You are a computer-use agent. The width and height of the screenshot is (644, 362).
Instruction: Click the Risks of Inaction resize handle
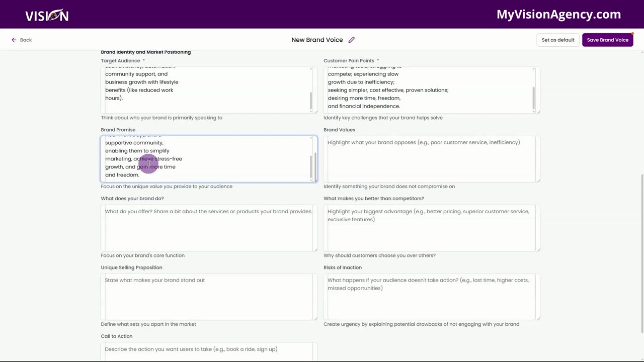[538, 318]
